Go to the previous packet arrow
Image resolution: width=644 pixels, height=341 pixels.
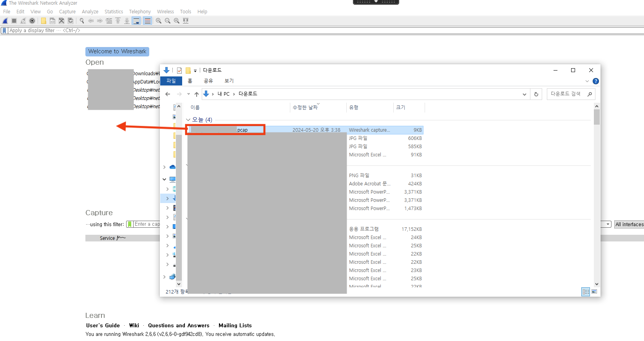(x=91, y=21)
